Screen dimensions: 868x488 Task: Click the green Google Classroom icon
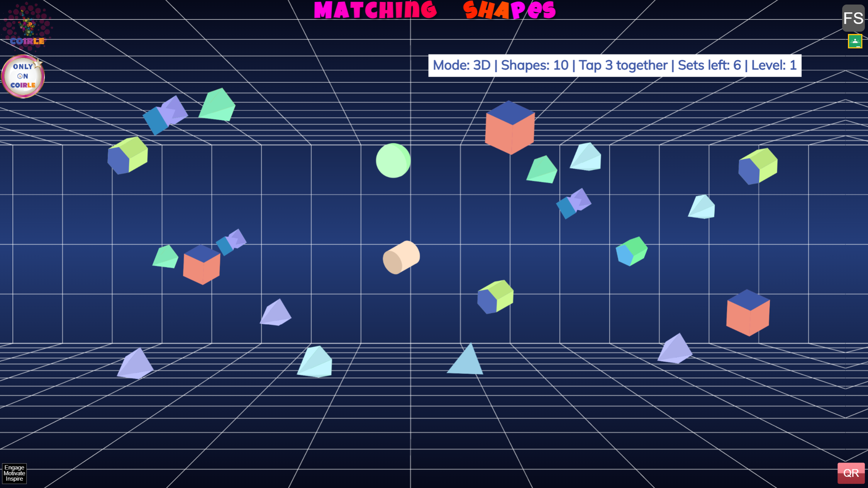[854, 41]
